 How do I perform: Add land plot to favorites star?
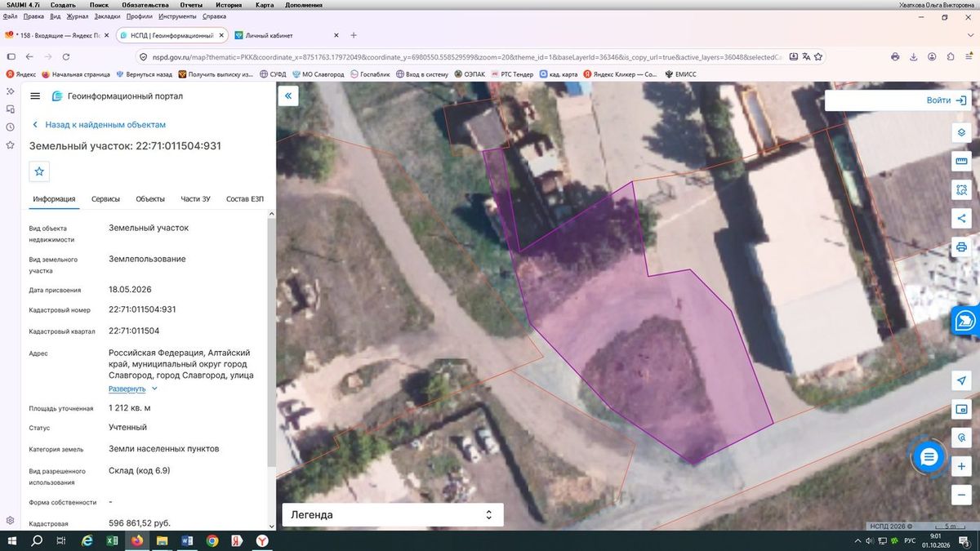coord(39,171)
